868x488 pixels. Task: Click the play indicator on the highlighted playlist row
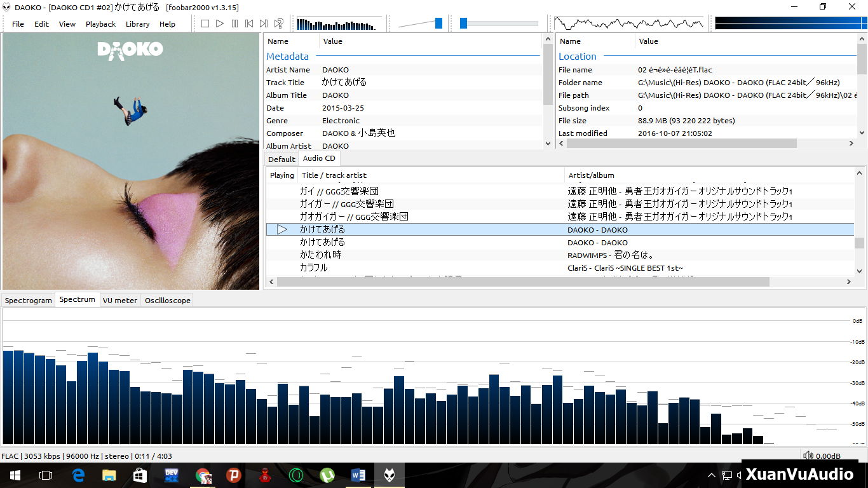point(282,229)
